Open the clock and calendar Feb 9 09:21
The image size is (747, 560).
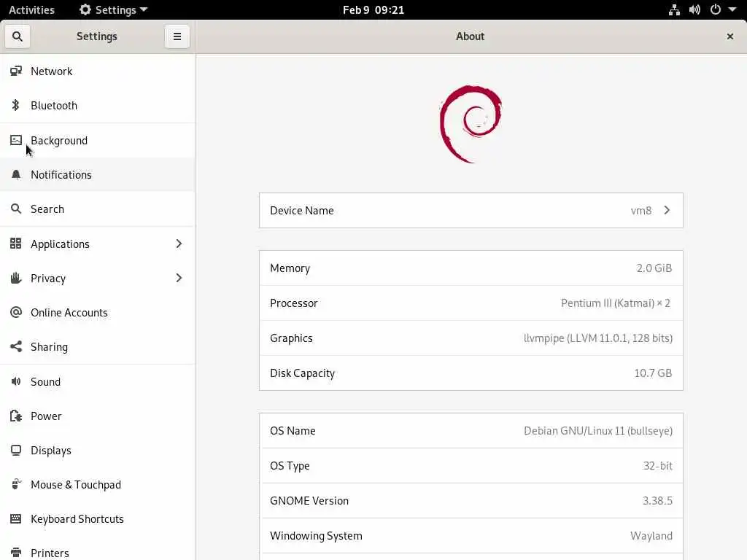point(373,9)
